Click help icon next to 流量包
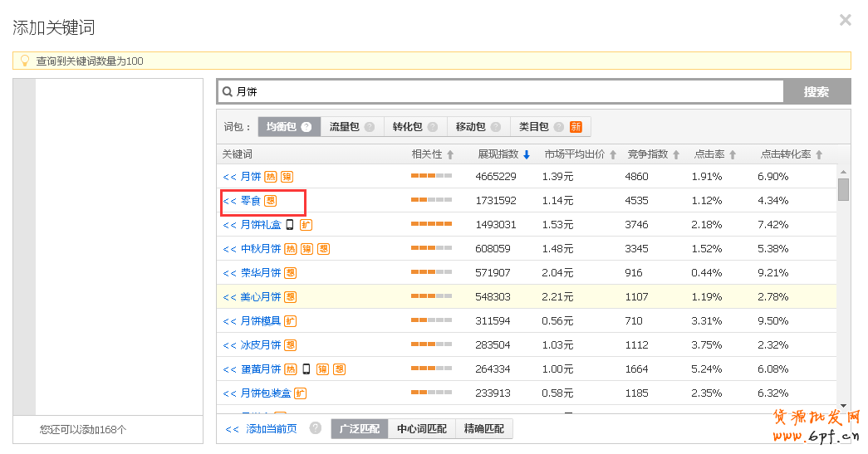868x454 pixels. coord(370,127)
